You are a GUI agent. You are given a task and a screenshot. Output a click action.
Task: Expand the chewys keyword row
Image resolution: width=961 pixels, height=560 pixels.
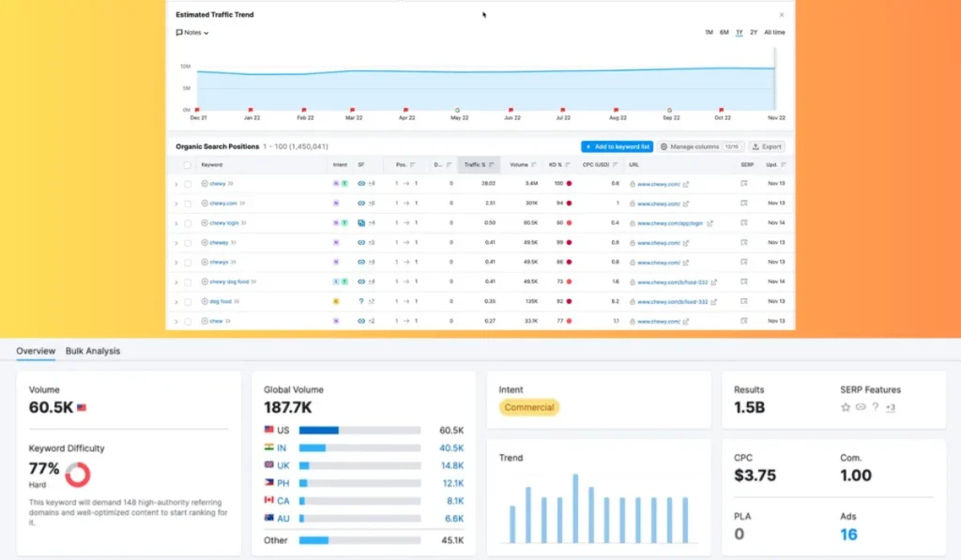176,263
